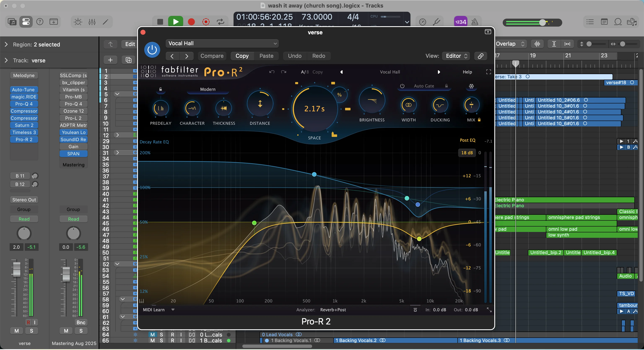This screenshot has height=350, width=644.
Task: Enable Auto Gate in Pro-R 2
Action: click(x=402, y=86)
